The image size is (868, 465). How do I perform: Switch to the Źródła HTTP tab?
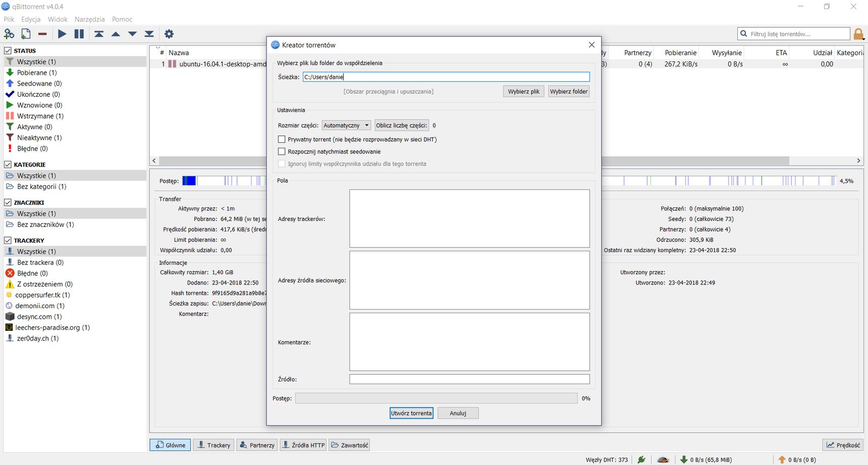303,445
